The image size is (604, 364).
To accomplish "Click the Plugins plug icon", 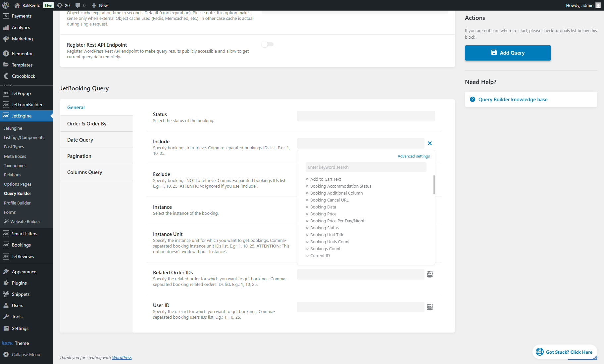I will 6,283.
